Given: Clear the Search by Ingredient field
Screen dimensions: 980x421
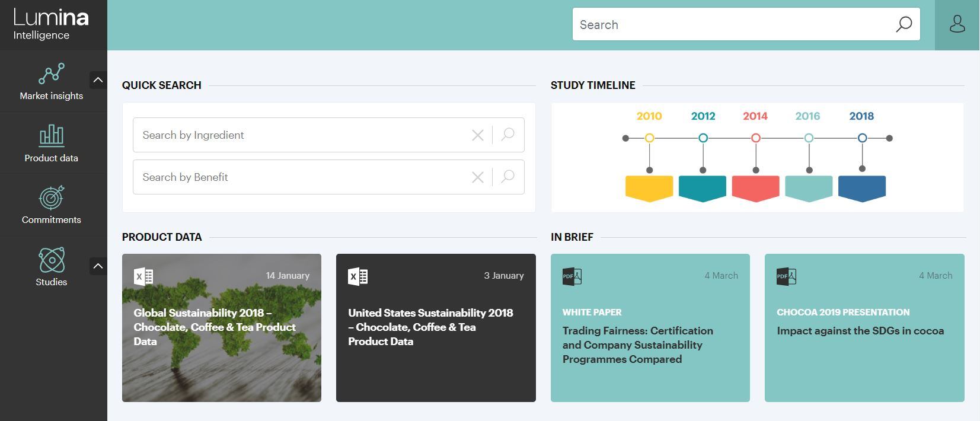Looking at the screenshot, I should coord(477,135).
